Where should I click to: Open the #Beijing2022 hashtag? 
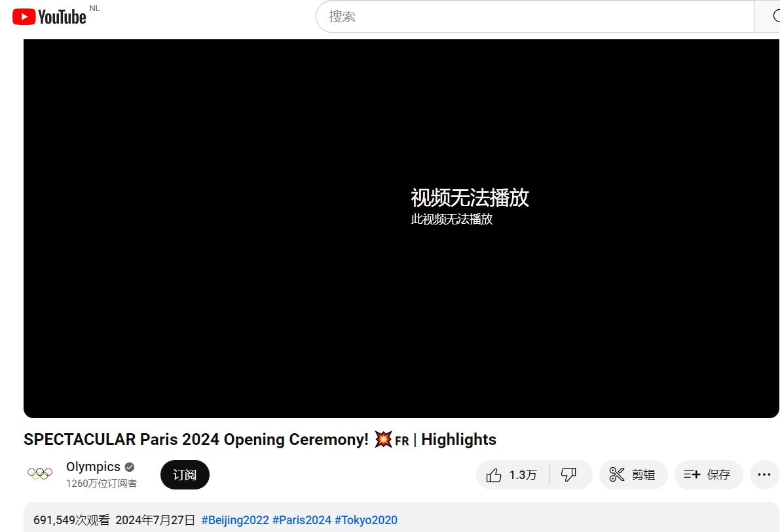click(x=235, y=520)
